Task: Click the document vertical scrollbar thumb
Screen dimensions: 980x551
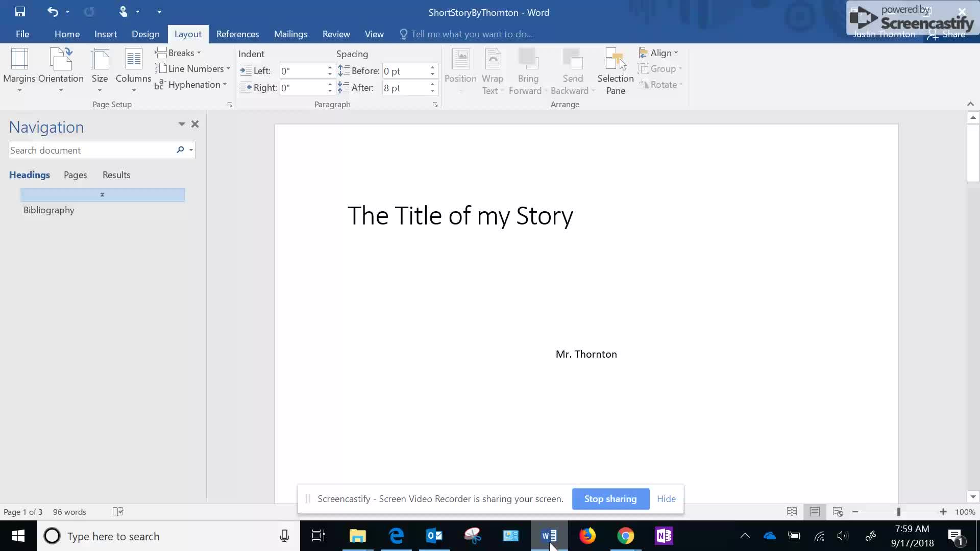Action: click(x=973, y=153)
